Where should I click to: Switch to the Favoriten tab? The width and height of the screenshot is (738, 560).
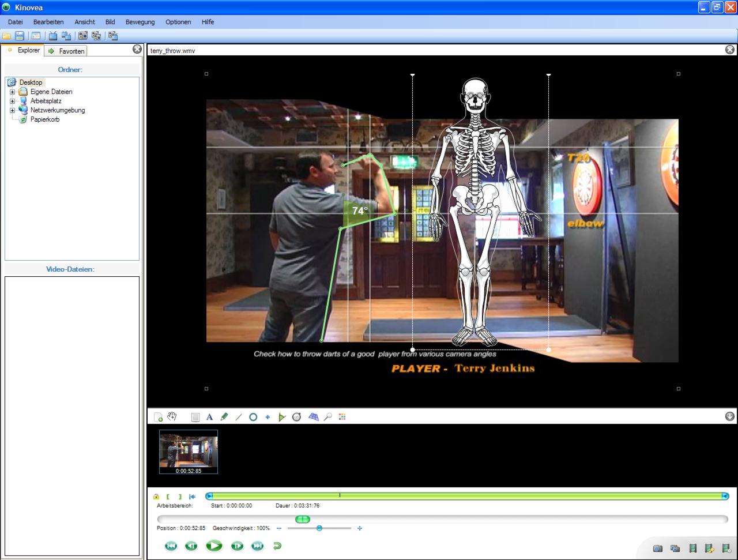tap(66, 51)
